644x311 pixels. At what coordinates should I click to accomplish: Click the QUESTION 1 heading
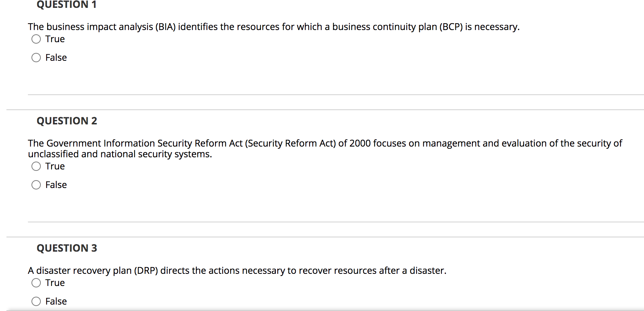click(67, 4)
